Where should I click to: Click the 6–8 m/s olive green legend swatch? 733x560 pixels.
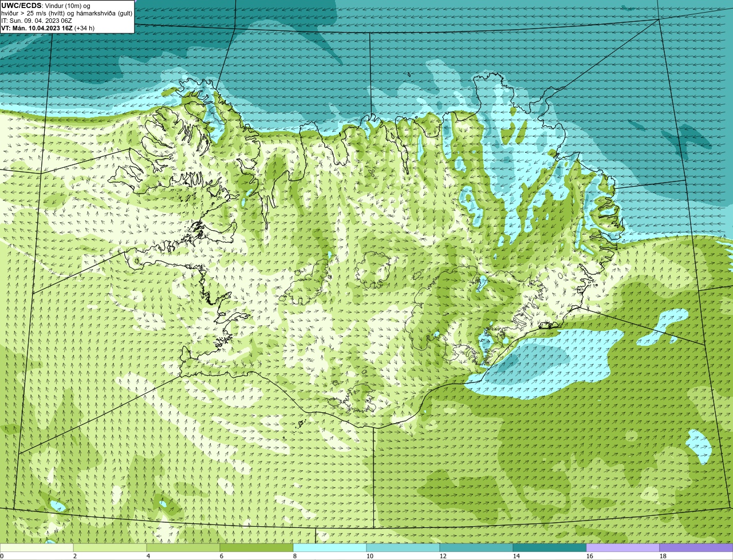[x=257, y=547]
